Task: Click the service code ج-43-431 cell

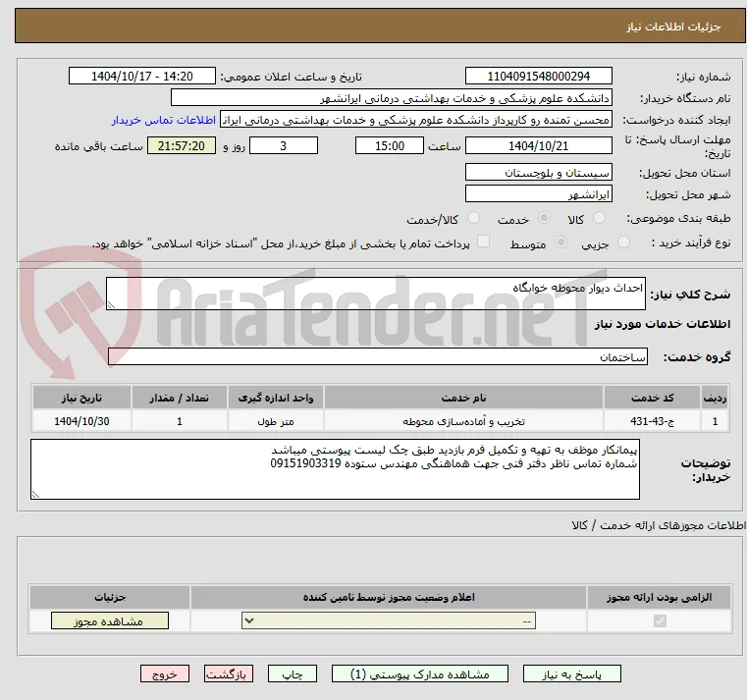Action: 652,421
